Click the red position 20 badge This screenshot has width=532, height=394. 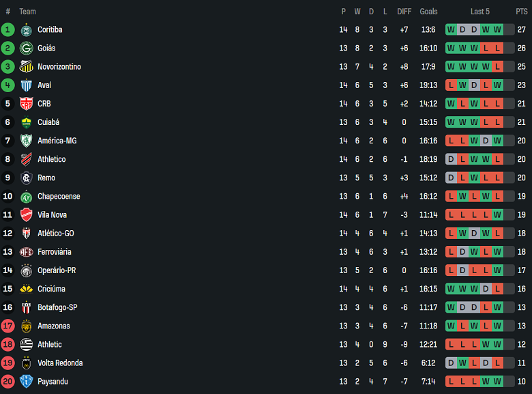click(8, 381)
